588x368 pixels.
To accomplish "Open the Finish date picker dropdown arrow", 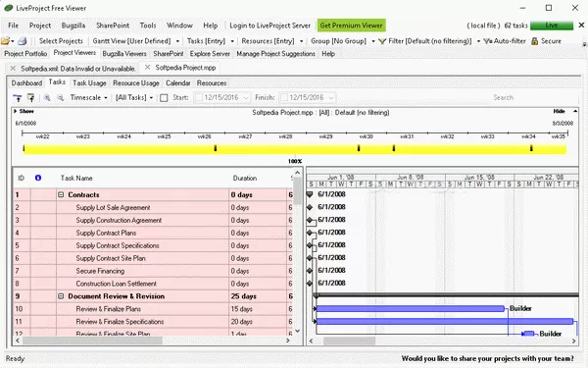I will pyautogui.click(x=331, y=97).
